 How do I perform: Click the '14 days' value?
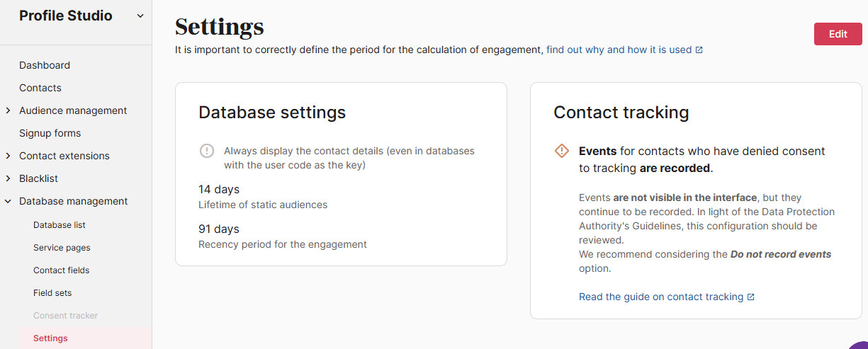[x=219, y=190]
